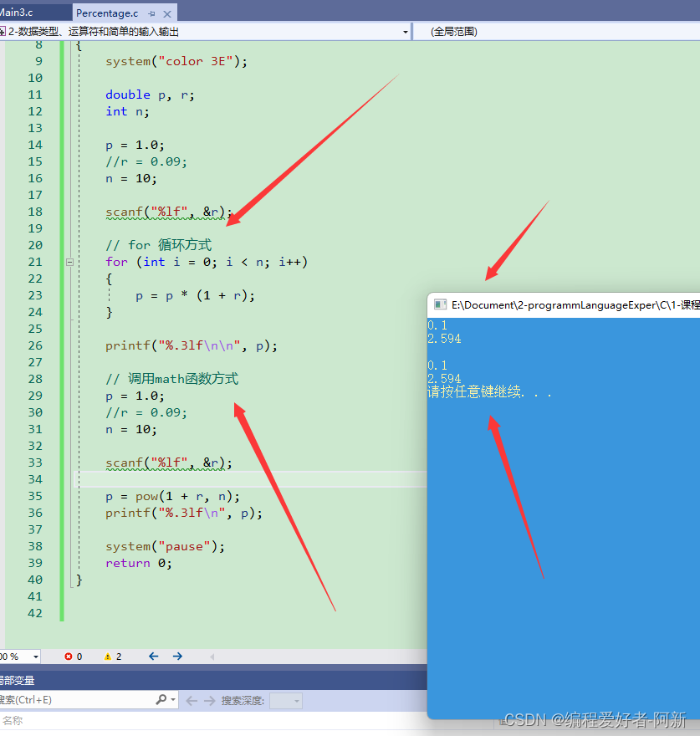The image size is (700, 736).
Task: Click the 名称 column header
Action: coord(13,720)
